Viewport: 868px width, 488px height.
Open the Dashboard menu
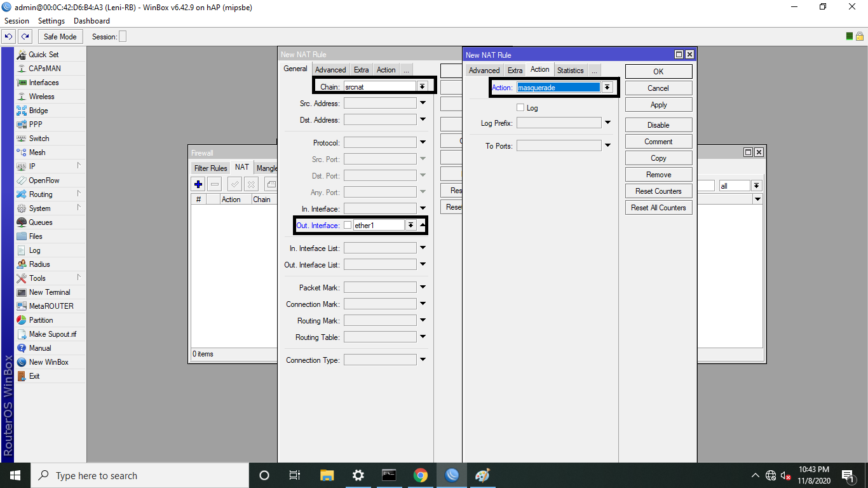tap(92, 21)
